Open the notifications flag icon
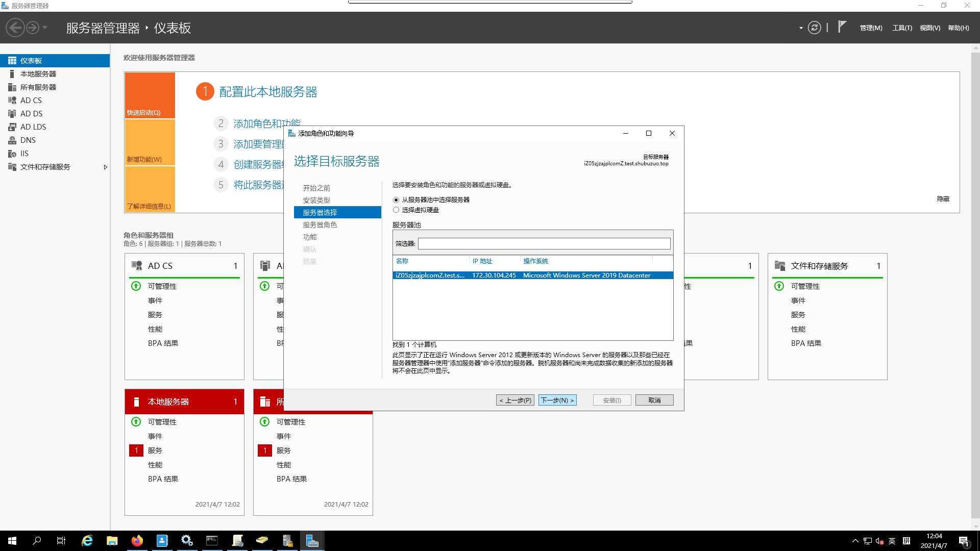The height and width of the screenshot is (551, 980). coord(842,27)
